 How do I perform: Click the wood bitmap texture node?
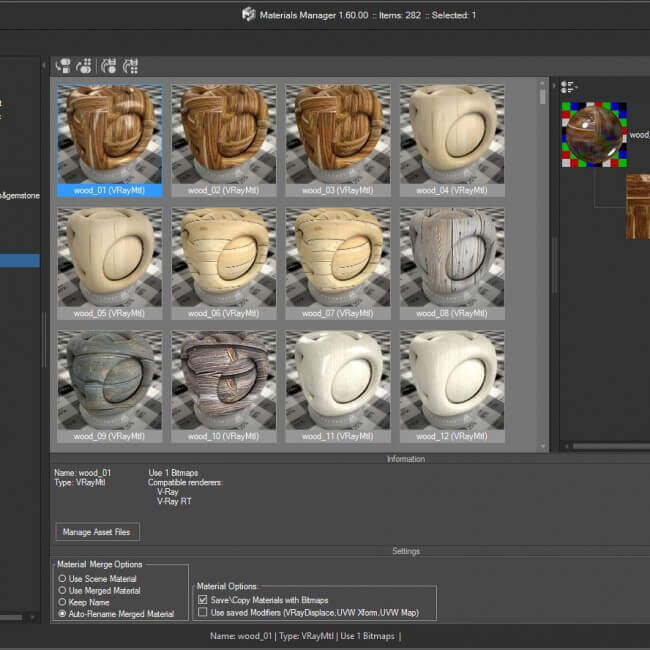pyautogui.click(x=637, y=207)
